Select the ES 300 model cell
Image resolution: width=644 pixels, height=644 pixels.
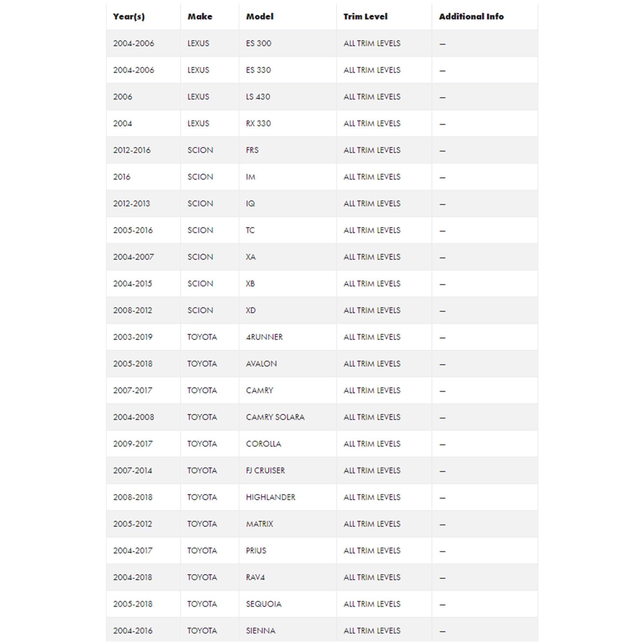point(259,43)
